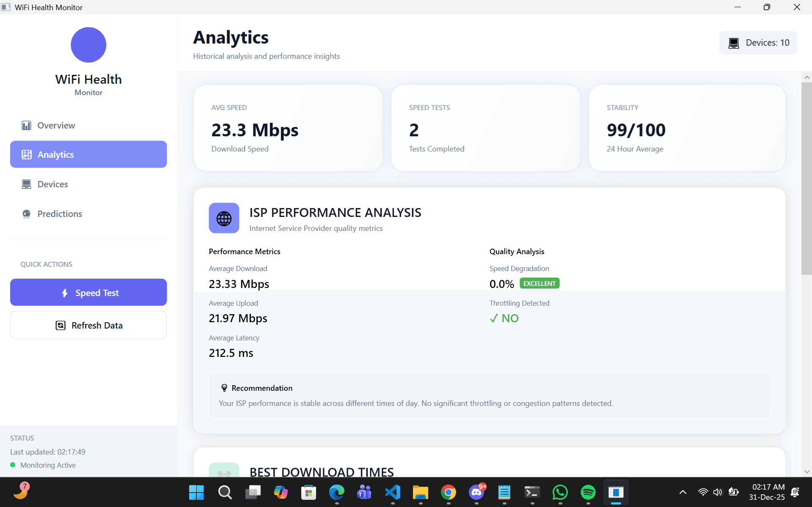Open Google Chrome from the taskbar
The width and height of the screenshot is (812, 507).
449,492
